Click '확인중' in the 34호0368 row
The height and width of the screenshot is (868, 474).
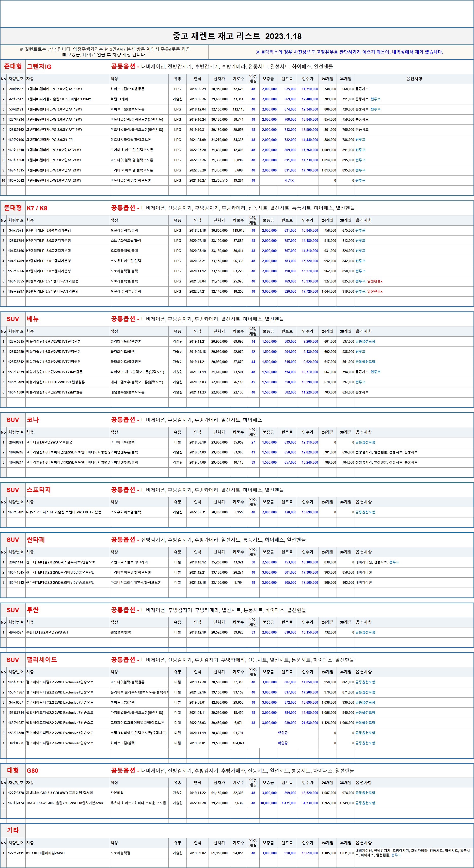(x=283, y=743)
